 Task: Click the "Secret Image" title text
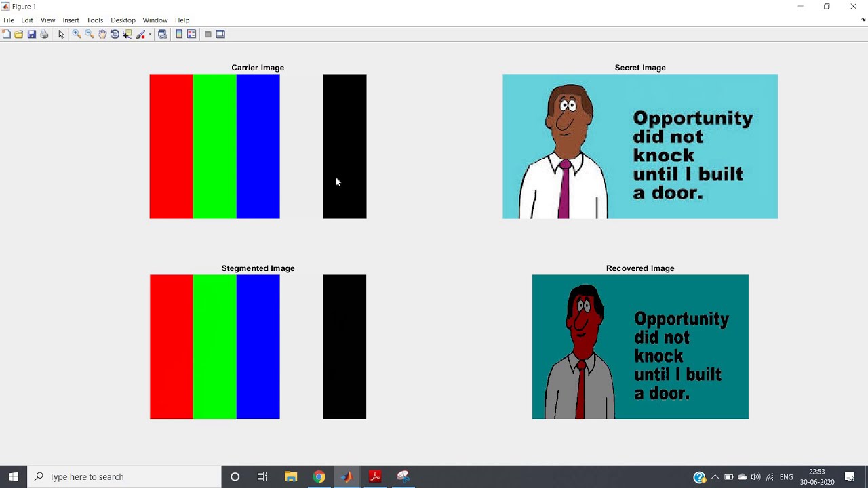pyautogui.click(x=640, y=68)
